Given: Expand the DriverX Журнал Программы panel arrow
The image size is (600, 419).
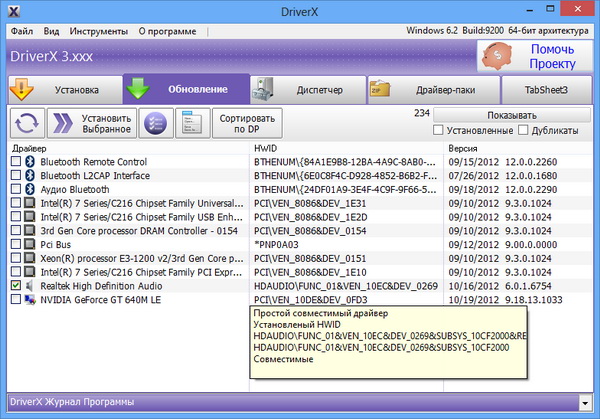Looking at the screenshot, I should point(585,402).
